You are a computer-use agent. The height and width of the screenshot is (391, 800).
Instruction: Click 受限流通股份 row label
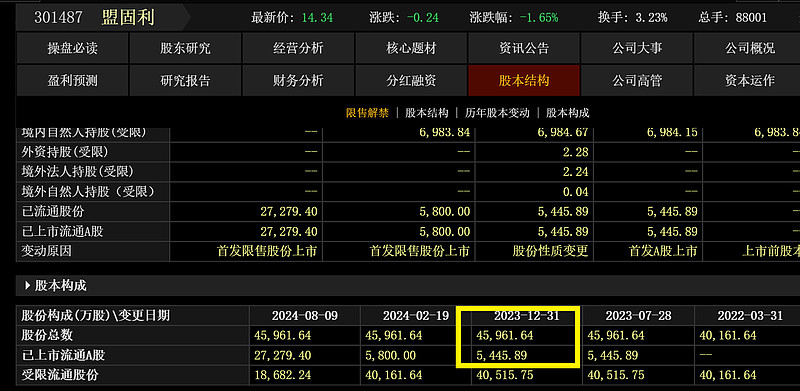[x=60, y=375]
